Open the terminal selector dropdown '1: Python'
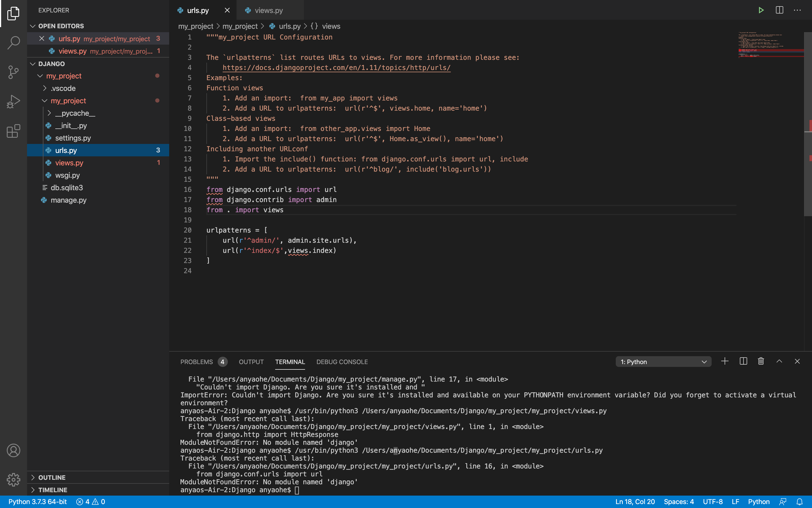 (663, 362)
